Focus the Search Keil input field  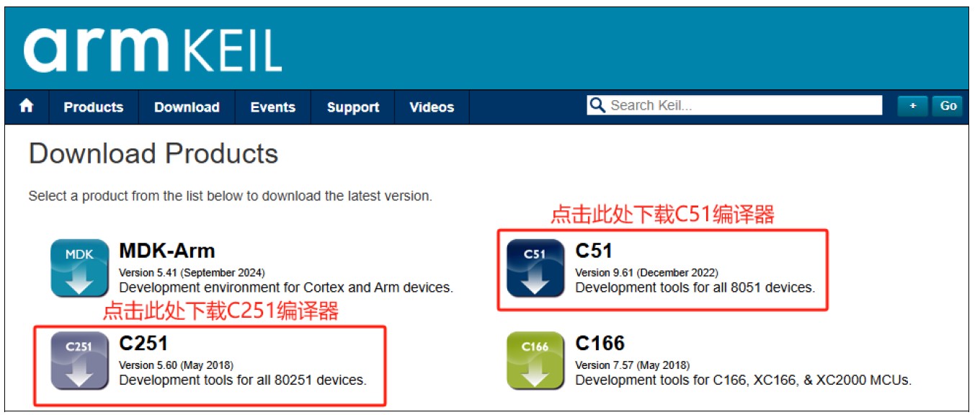point(734,106)
